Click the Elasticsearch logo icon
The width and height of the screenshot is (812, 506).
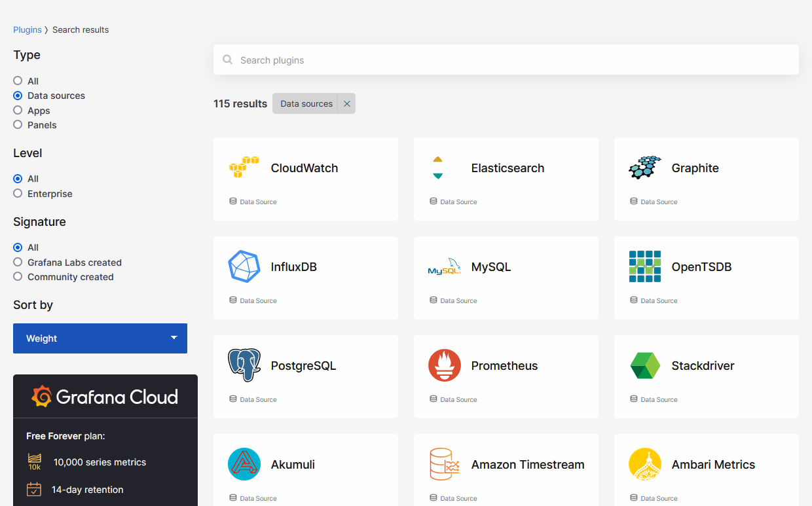coord(437,168)
